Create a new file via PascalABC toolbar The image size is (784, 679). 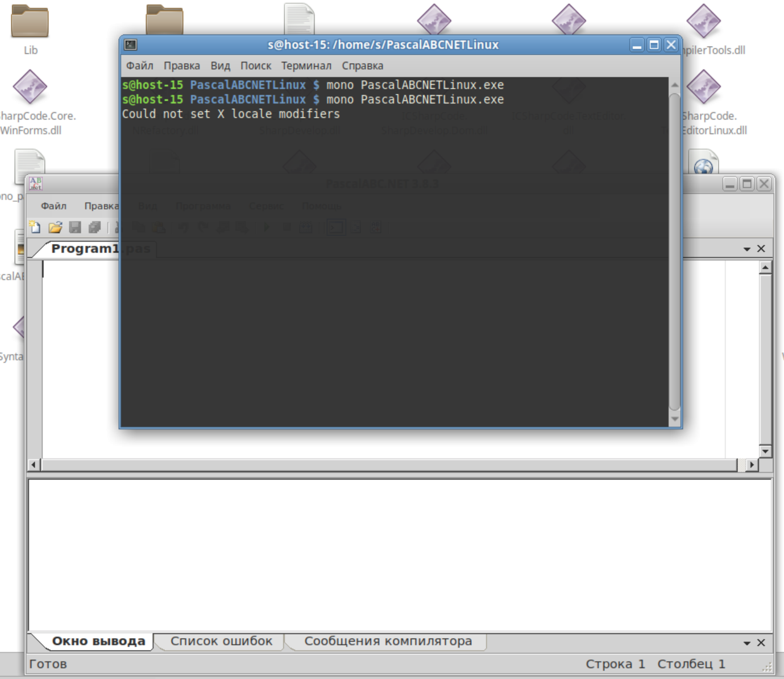coord(35,227)
